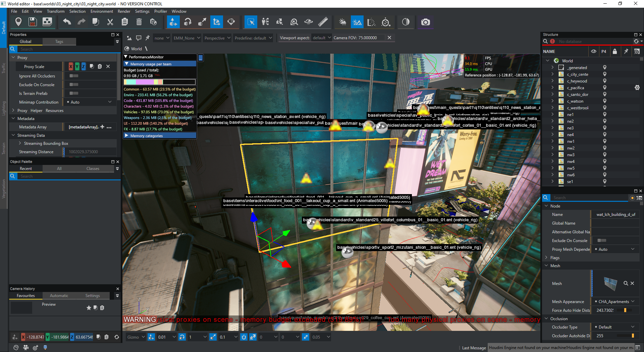Expand the c_heywood tree node
The width and height of the screenshot is (644, 352).
click(552, 81)
